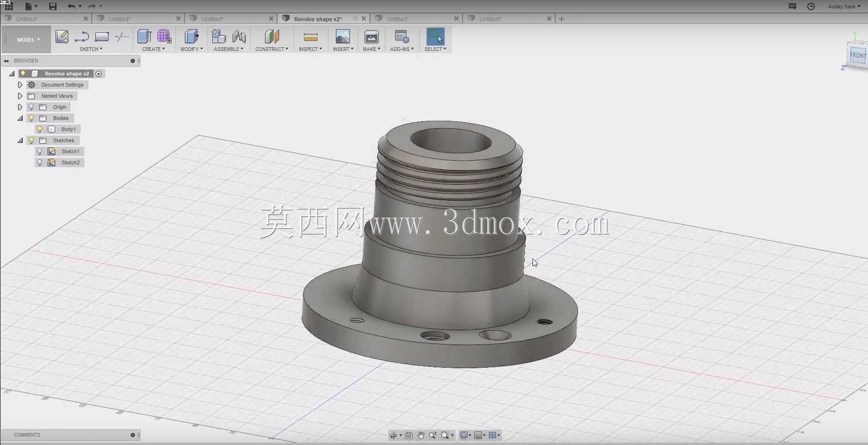Screen dimensions: 868x445
Task: Select the Rectangle sketch tool
Action: [102, 37]
